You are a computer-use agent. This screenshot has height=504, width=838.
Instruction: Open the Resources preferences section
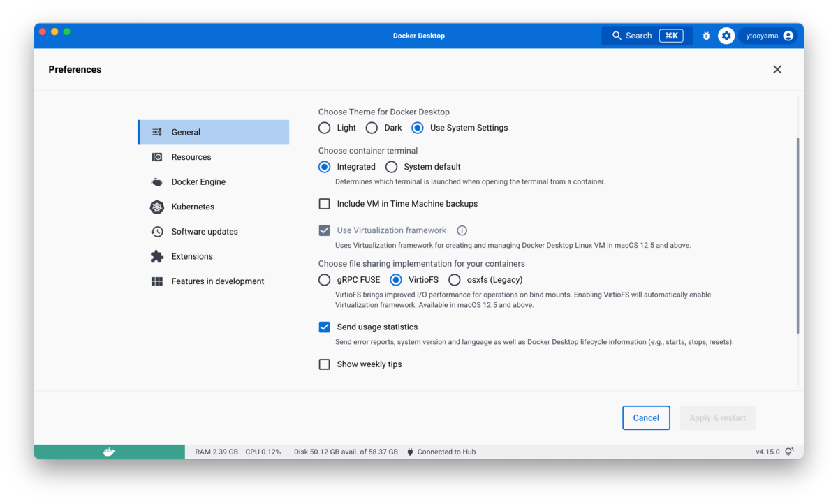coord(214,157)
